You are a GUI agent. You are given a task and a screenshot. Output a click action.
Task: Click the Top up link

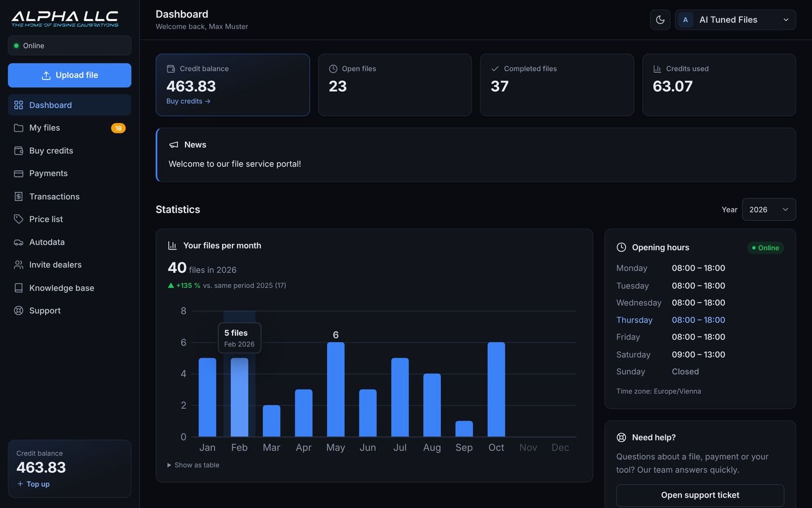point(34,484)
